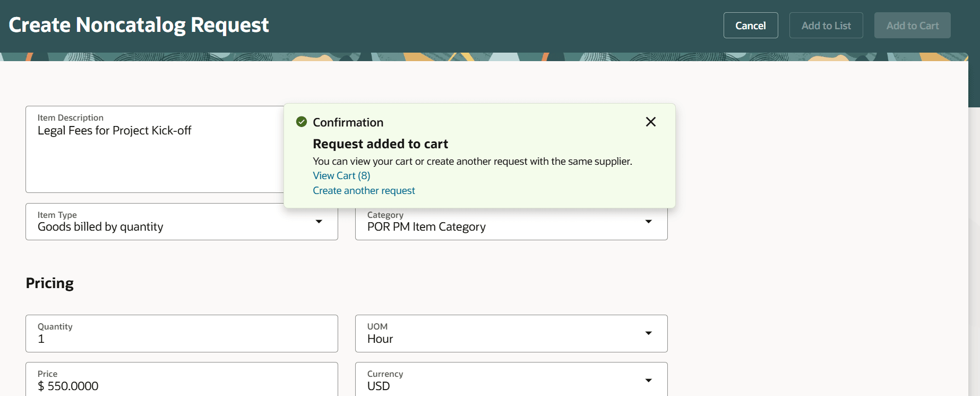Viewport: 980px width, 396px height.
Task: Follow the Create another request link
Action: 364,191
